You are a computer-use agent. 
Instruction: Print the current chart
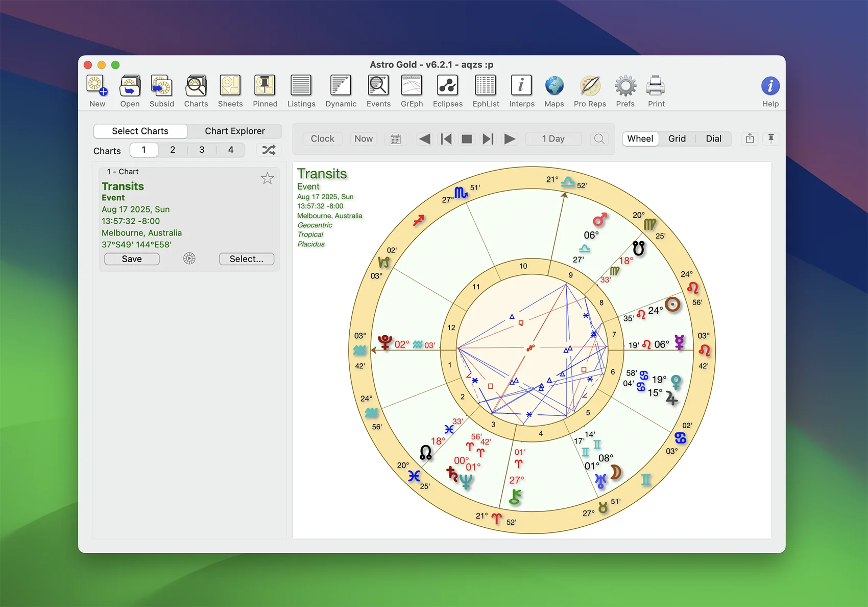tap(656, 91)
